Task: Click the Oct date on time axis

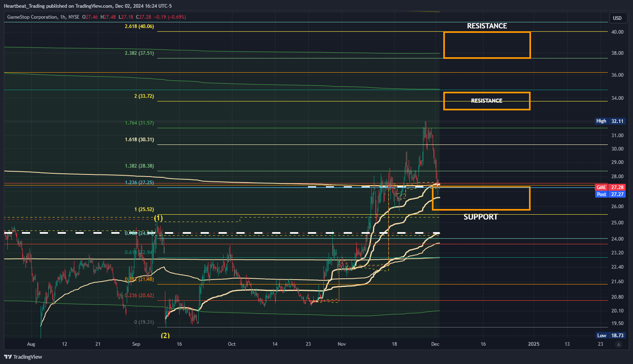Action: tap(232, 344)
